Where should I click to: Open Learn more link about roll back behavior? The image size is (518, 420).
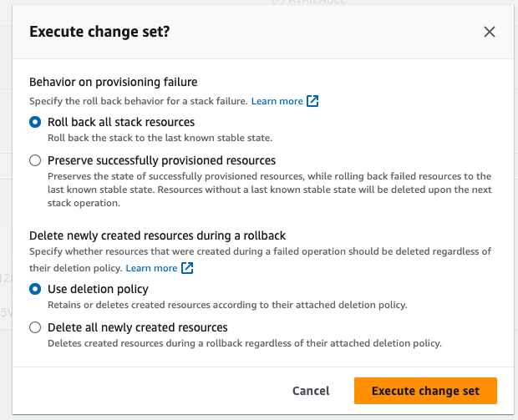277,101
